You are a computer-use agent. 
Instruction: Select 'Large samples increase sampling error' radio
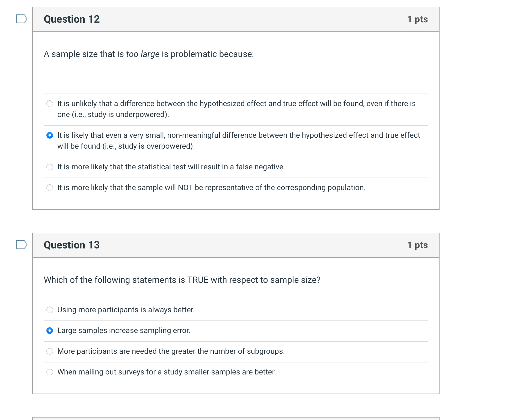(50, 331)
